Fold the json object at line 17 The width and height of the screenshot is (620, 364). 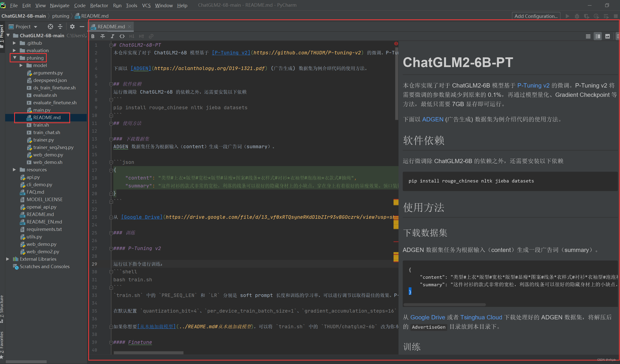point(111,170)
